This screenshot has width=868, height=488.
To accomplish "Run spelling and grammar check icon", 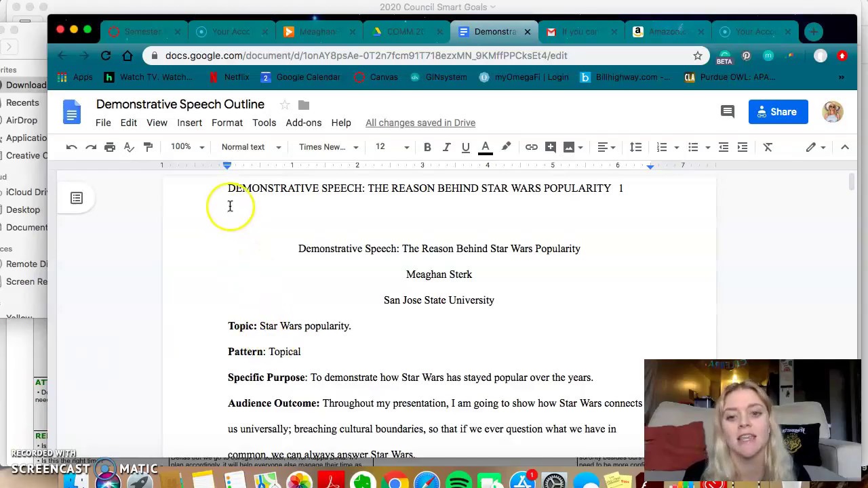I will click(129, 147).
